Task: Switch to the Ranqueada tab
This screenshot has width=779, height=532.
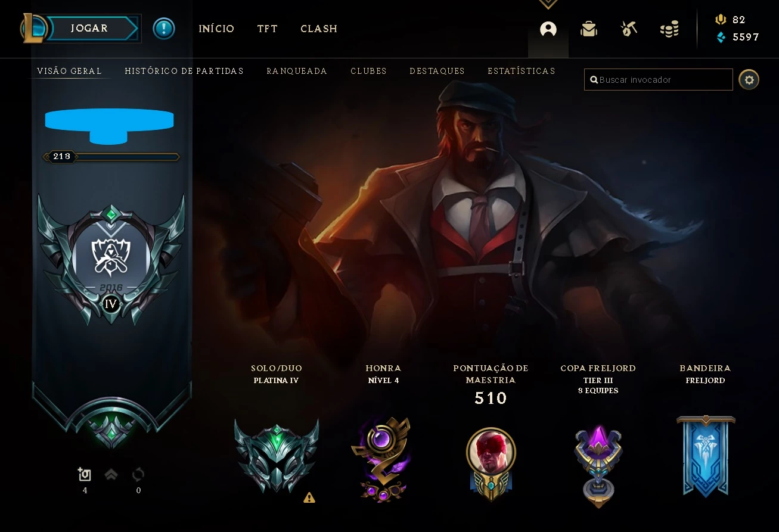Action: point(297,71)
